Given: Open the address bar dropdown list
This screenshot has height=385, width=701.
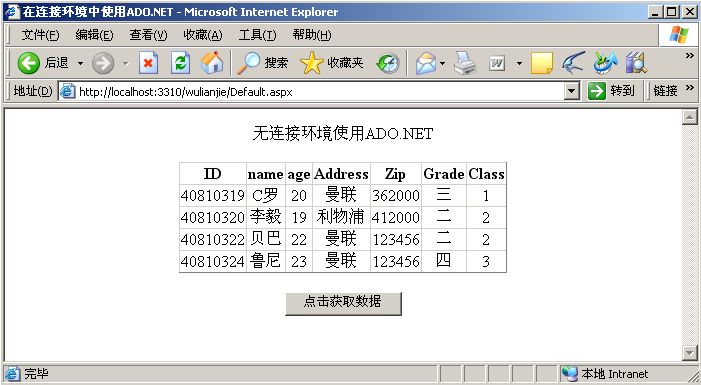Looking at the screenshot, I should coord(571,92).
